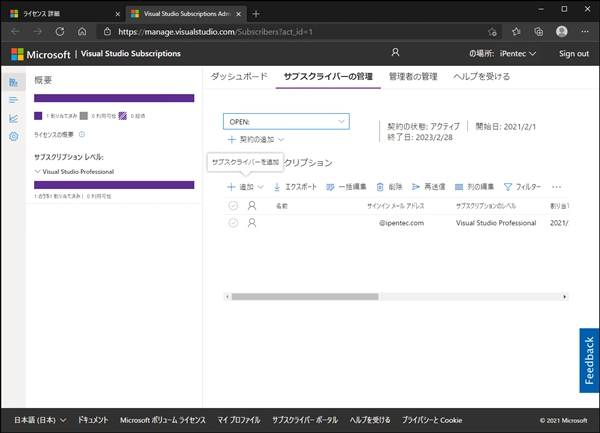Open the ヘルプを受ける tab

click(481, 77)
